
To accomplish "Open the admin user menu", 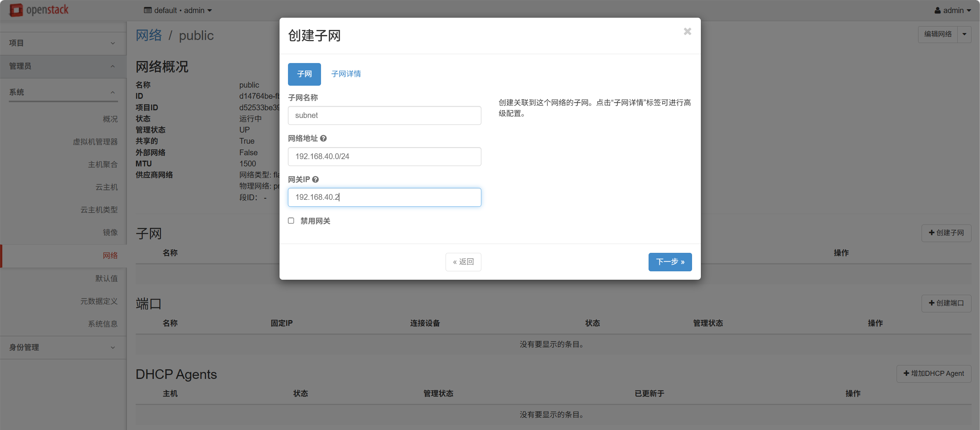I will [x=953, y=10].
